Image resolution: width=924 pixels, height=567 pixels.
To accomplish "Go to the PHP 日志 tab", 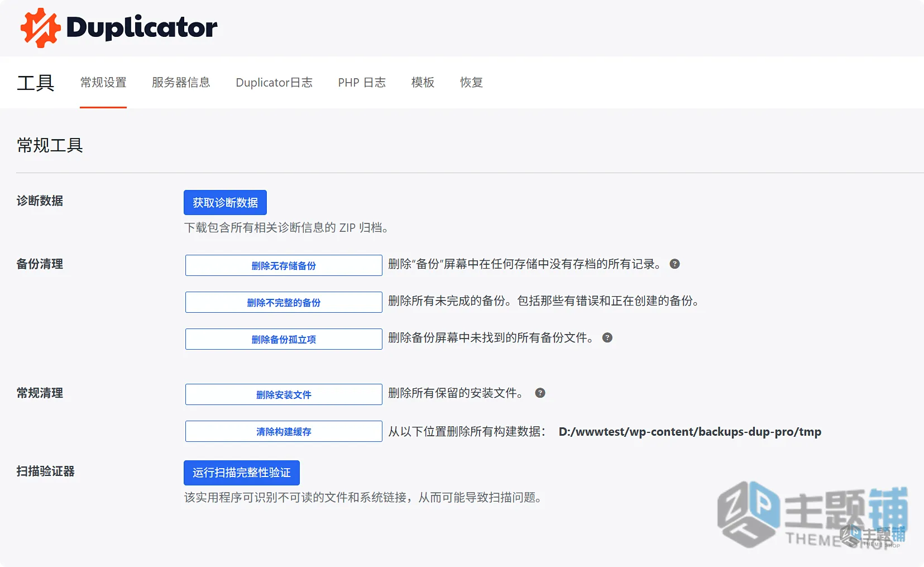I will coord(362,83).
